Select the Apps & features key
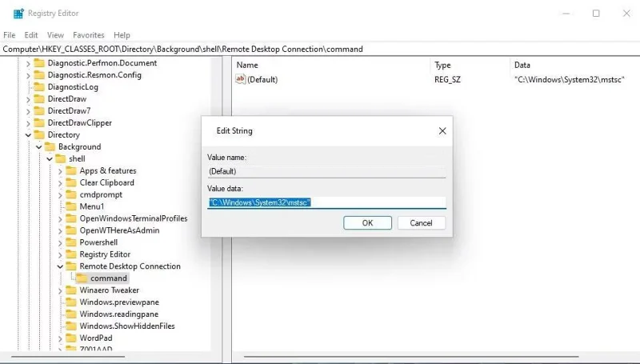This screenshot has width=640, height=364. [x=108, y=170]
